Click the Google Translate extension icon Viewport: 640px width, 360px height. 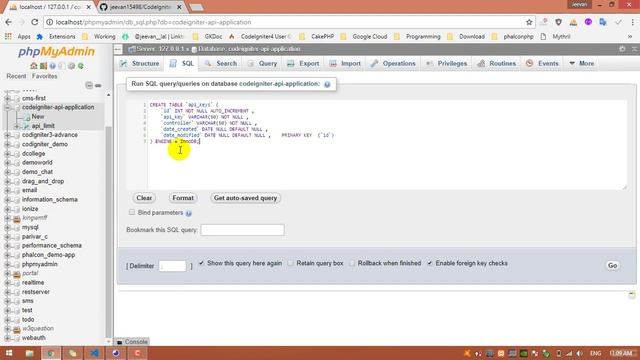click(603, 22)
